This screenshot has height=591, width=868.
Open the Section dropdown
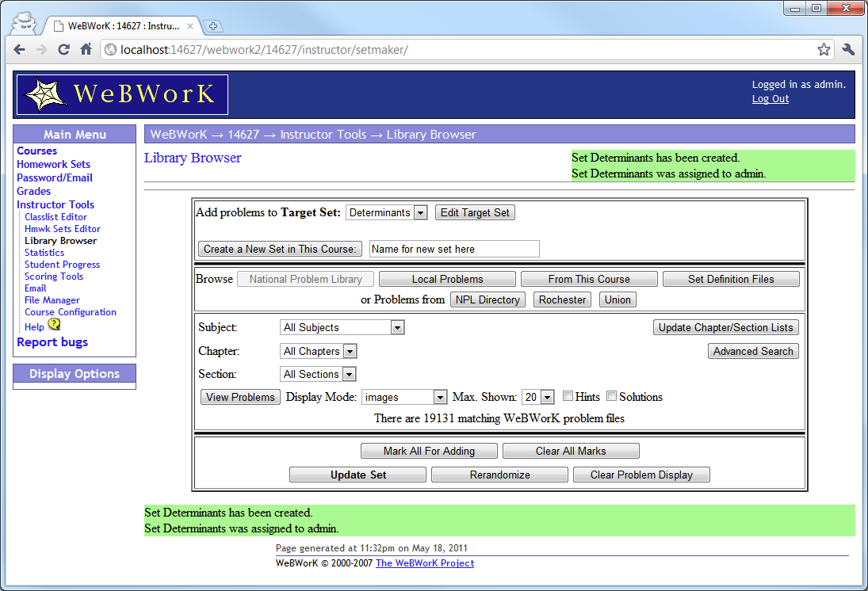(x=318, y=375)
